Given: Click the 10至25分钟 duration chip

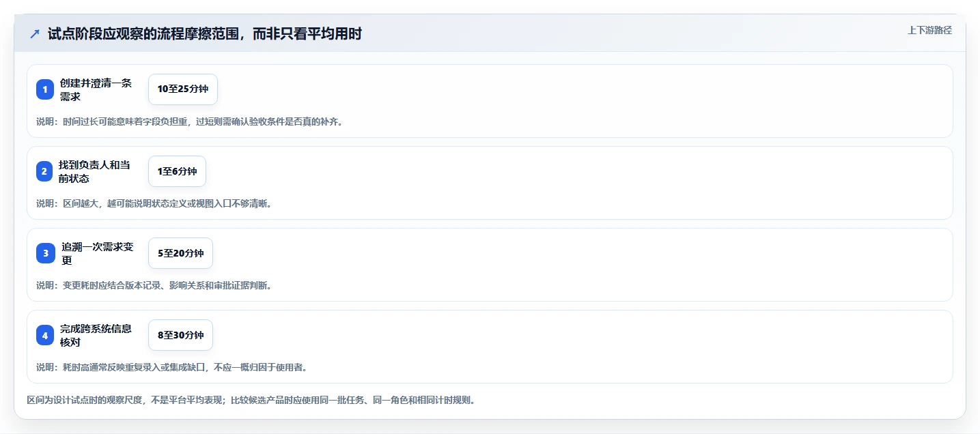Looking at the screenshot, I should [183, 89].
